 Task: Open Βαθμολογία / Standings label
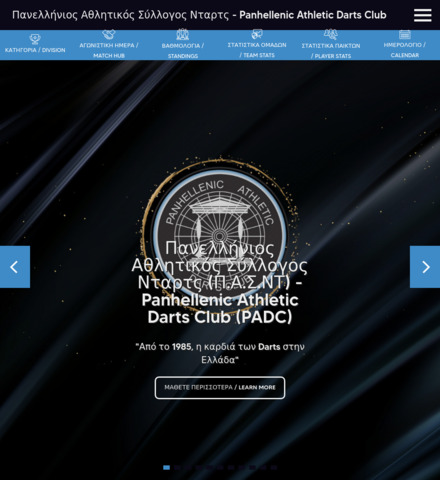point(183,51)
